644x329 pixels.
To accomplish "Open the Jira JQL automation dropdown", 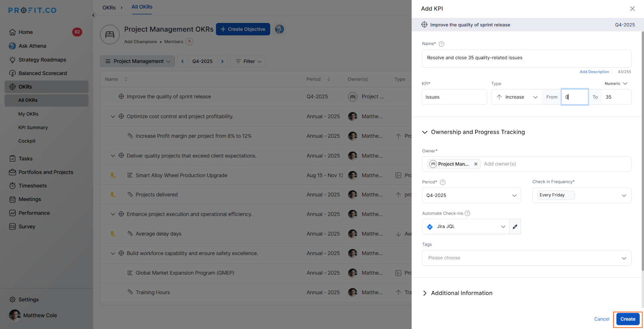I will pos(466,227).
